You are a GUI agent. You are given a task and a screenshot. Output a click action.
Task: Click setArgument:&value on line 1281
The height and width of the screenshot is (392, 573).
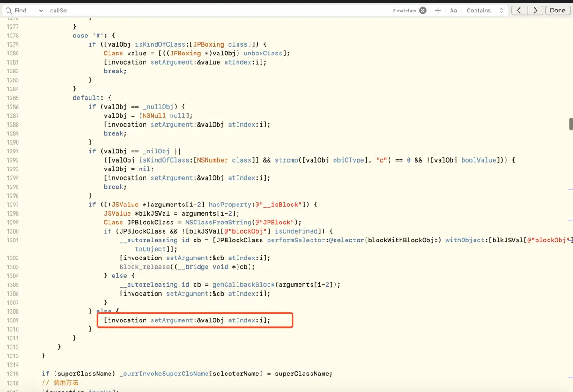[x=185, y=62]
